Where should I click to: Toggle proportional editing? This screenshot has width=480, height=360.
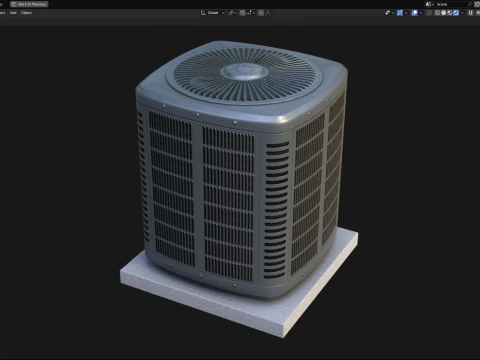[x=261, y=13]
